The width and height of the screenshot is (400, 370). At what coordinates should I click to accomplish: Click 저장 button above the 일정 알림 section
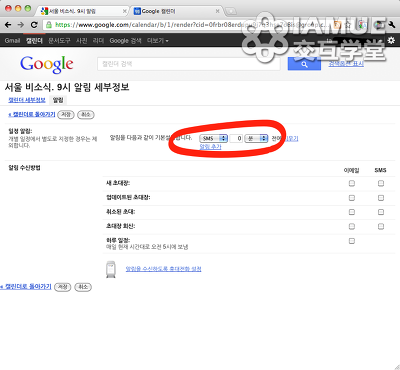pyautogui.click(x=66, y=115)
